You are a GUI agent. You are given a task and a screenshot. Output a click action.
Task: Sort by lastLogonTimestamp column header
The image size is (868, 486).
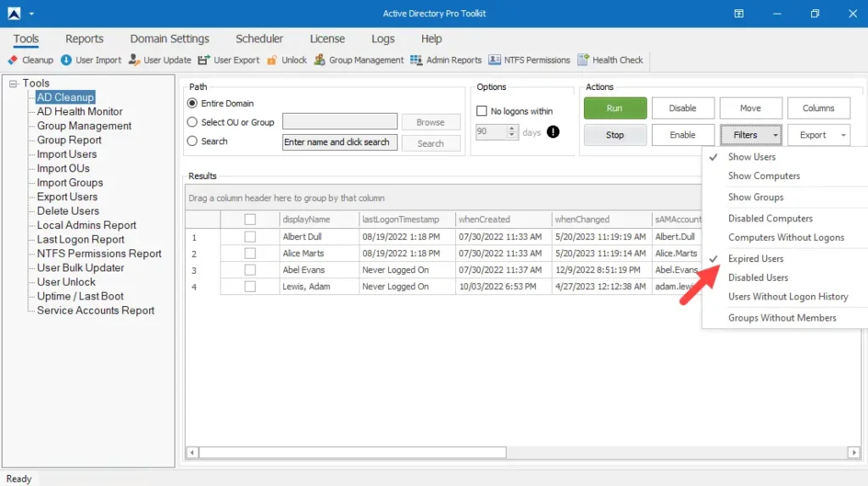pos(407,220)
